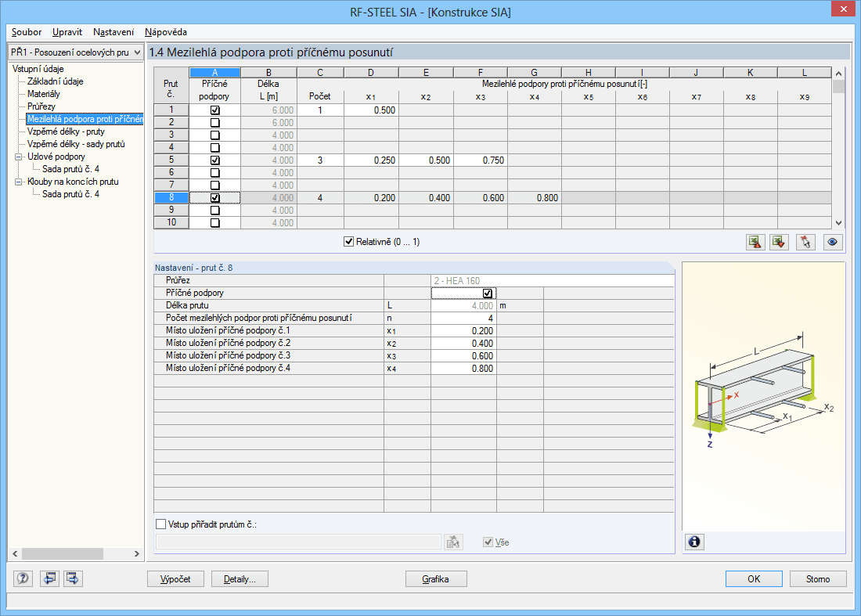Screen dimensions: 861x616
Task: Click the Grafika button
Action: pos(436,579)
